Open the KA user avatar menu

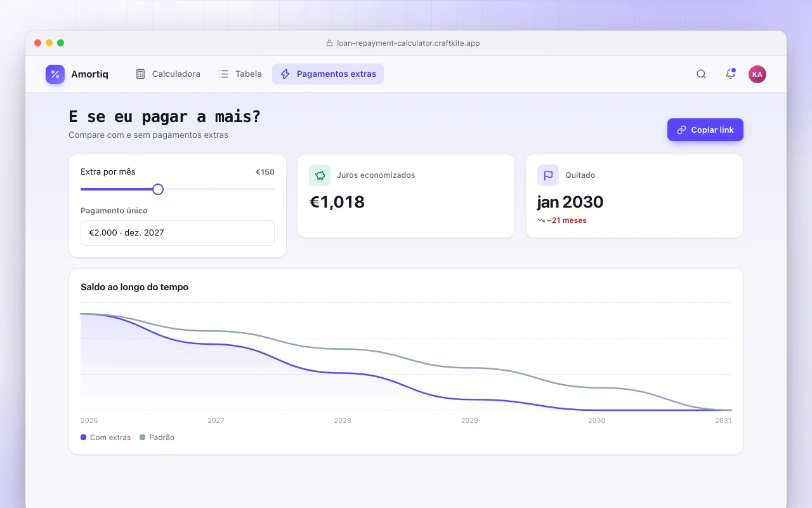click(x=757, y=74)
